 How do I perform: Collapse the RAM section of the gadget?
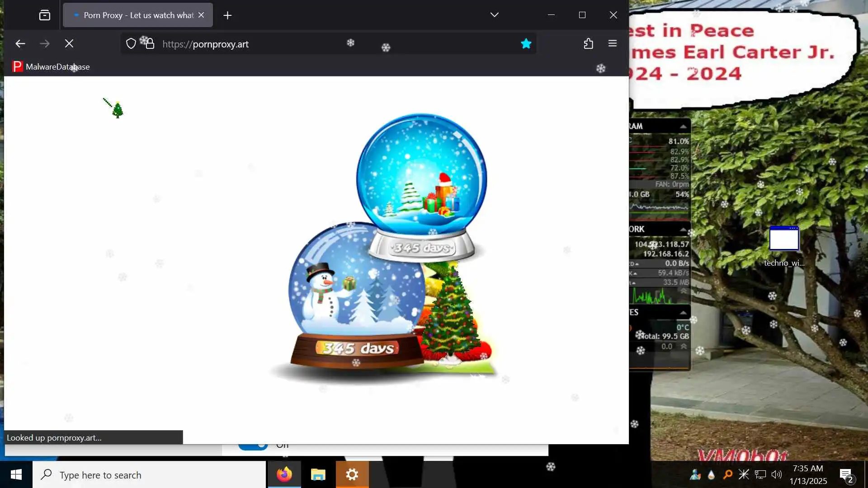(683, 126)
